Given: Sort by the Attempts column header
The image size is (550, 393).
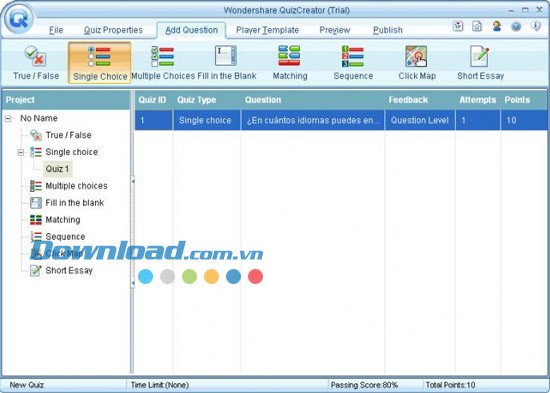Looking at the screenshot, I should (478, 100).
